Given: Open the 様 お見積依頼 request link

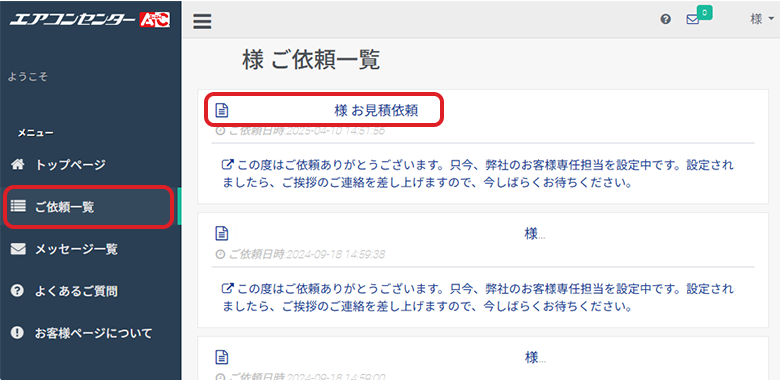Looking at the screenshot, I should click(x=376, y=110).
